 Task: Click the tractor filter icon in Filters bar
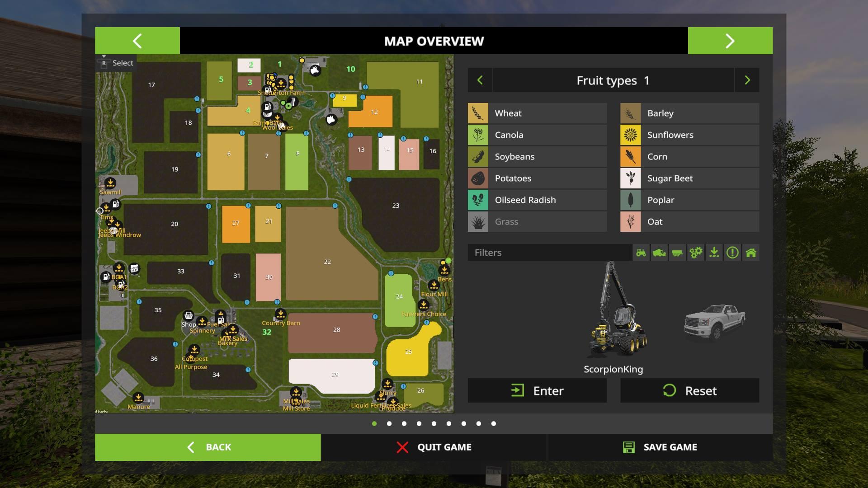[x=642, y=252]
